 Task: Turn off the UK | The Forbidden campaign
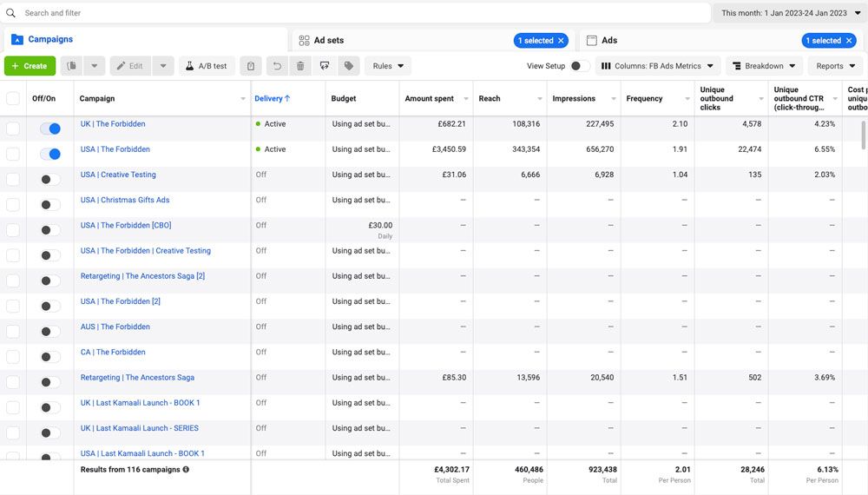50,129
